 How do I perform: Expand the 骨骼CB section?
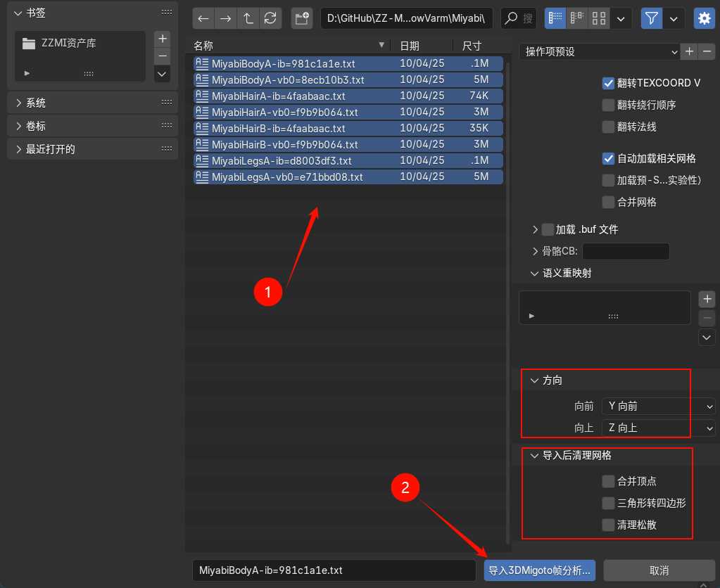pyautogui.click(x=535, y=251)
